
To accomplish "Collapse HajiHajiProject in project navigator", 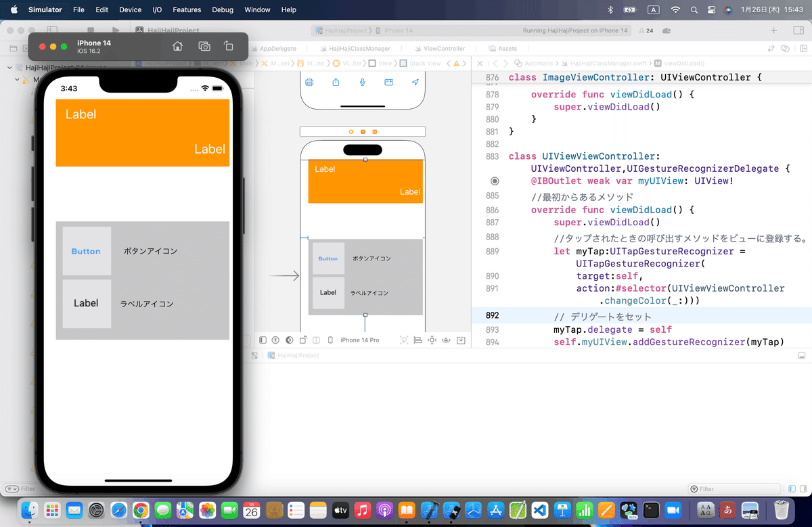I will (x=9, y=67).
